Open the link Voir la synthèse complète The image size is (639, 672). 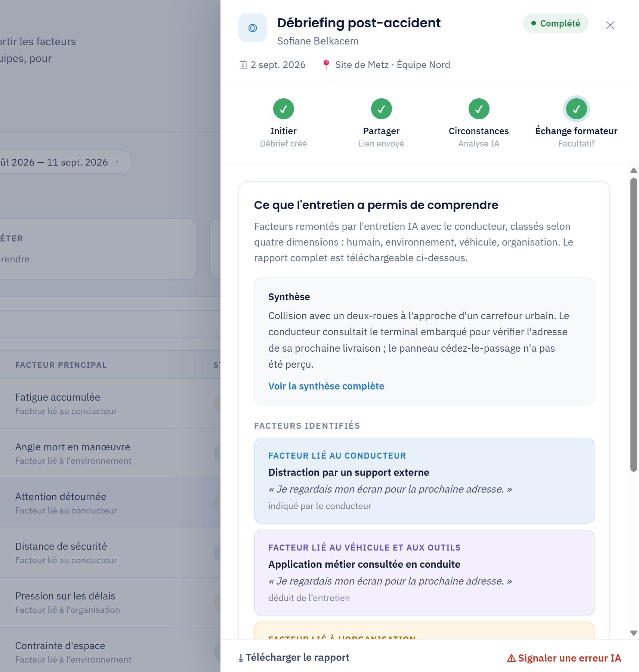[x=326, y=386]
